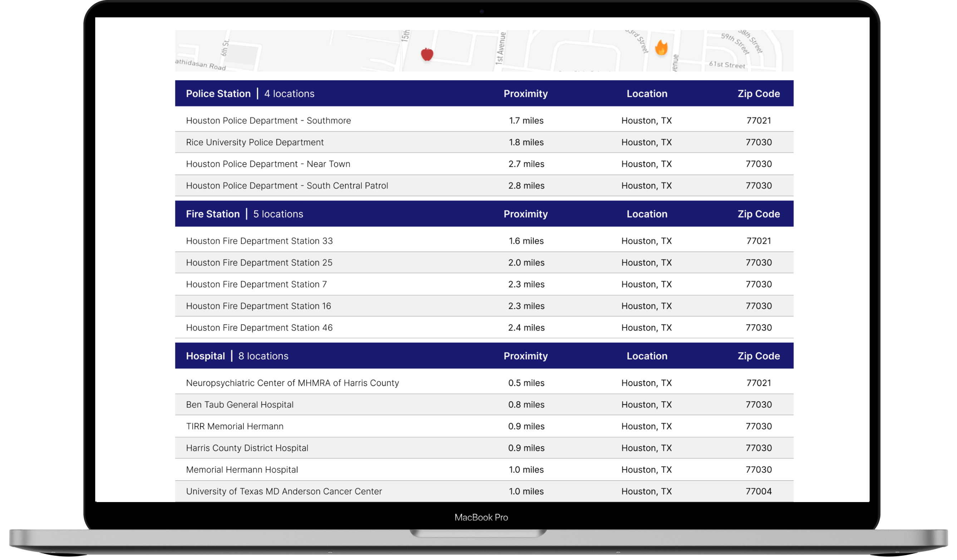Click the Hospital table heading
Viewport: 957px width, 560px height.
click(x=205, y=356)
